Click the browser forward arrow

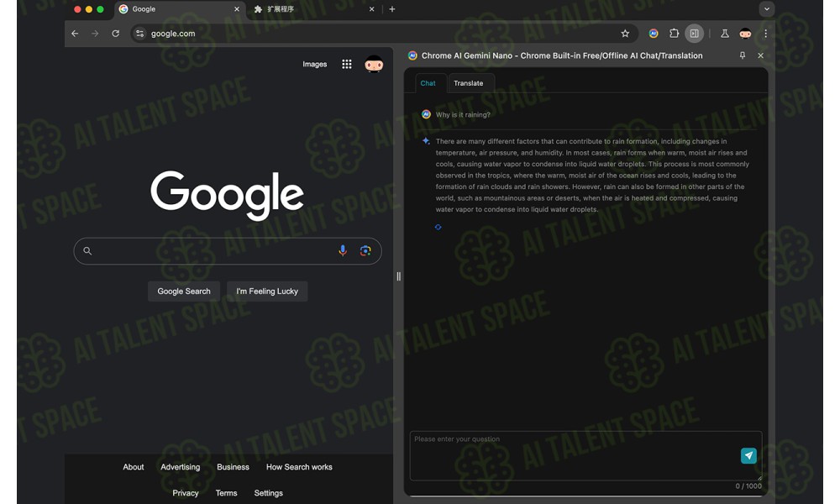[x=95, y=34]
